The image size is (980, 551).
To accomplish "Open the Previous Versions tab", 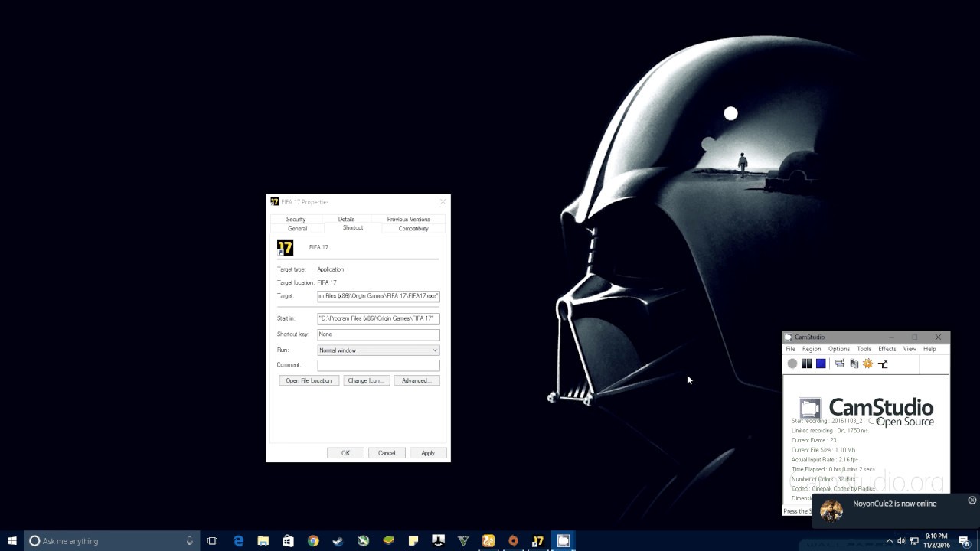I will [408, 219].
